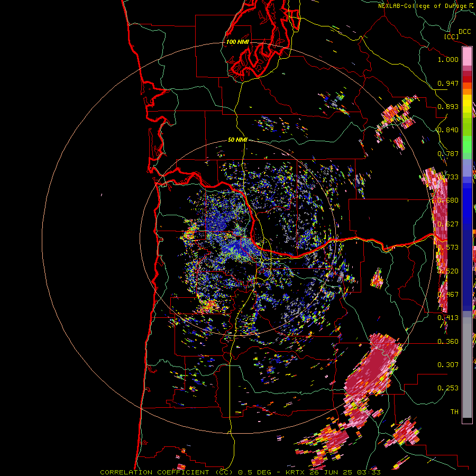The width and height of the screenshot is (476, 476).
Task: Select the 0.413 scale label
Action: coord(448,318)
